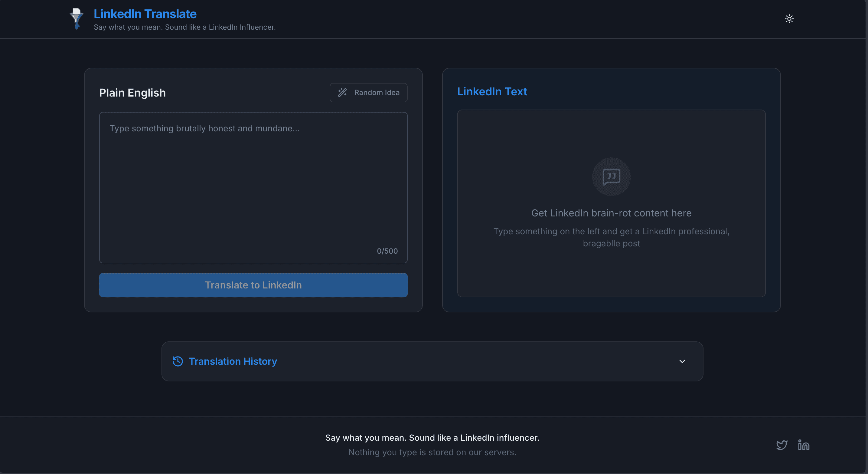This screenshot has width=868, height=474.
Task: Click the Plain English panel heading
Action: tap(132, 93)
